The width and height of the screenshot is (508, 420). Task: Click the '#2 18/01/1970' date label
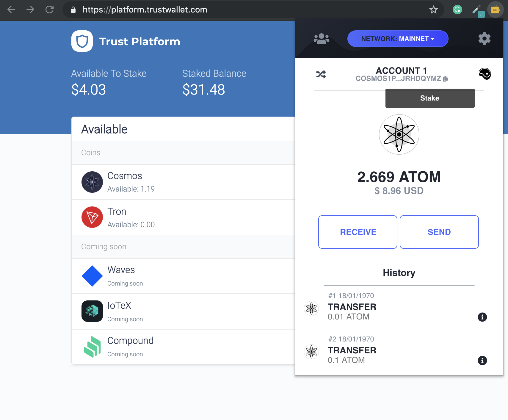click(351, 339)
